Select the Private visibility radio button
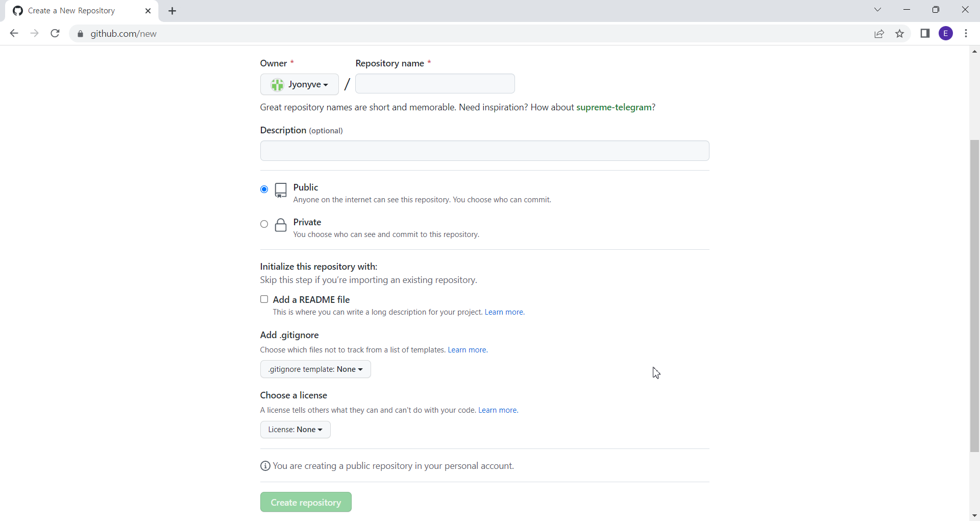Screen dimensions: 980x521 [x=264, y=224]
